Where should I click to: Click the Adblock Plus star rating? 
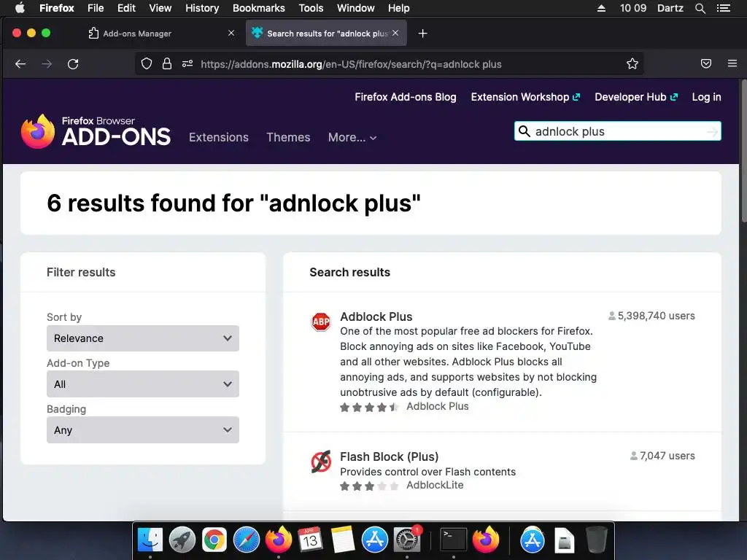tap(370, 407)
